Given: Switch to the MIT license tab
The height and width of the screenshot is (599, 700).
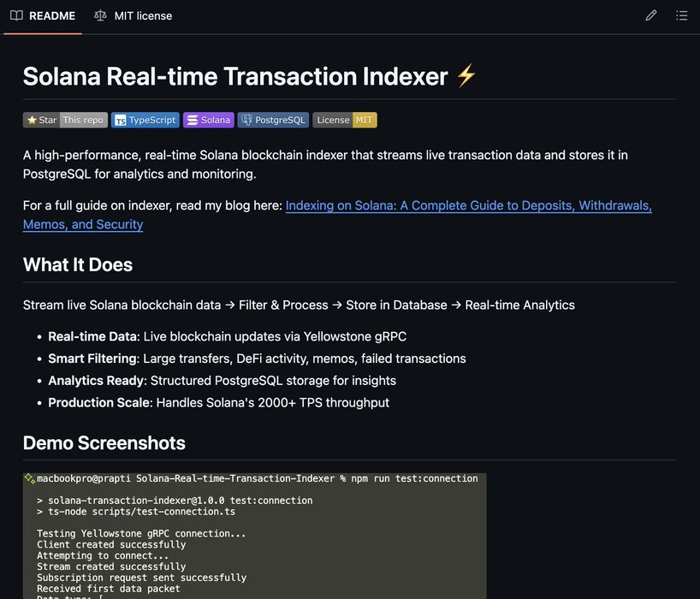Looking at the screenshot, I should pos(133,16).
